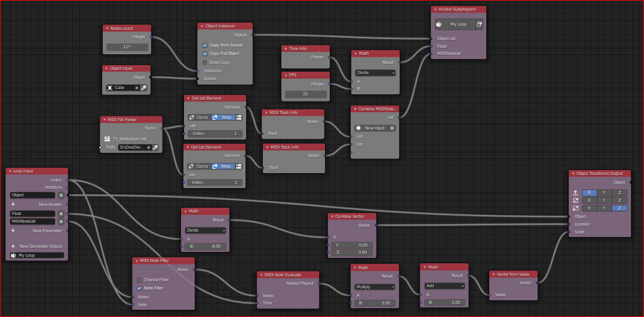Toggle location Y axis in Object Transforms Output
Screen dimensions: 644x317
[x=604, y=193]
